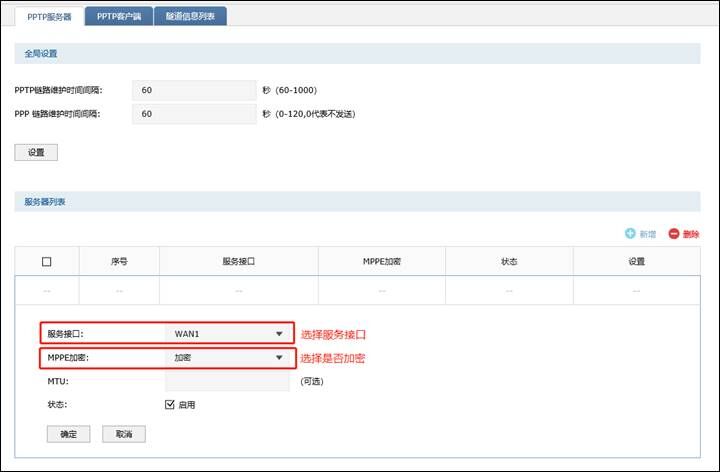Expand the MPPE加密 dropdown in the form
Image resolution: width=720 pixels, height=472 pixels.
pos(227,357)
